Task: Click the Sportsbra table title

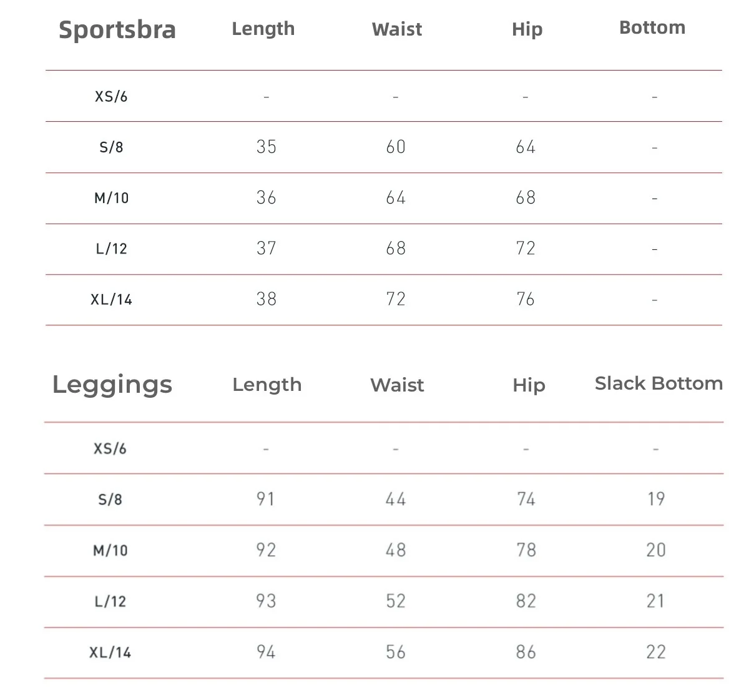Action: click(117, 30)
